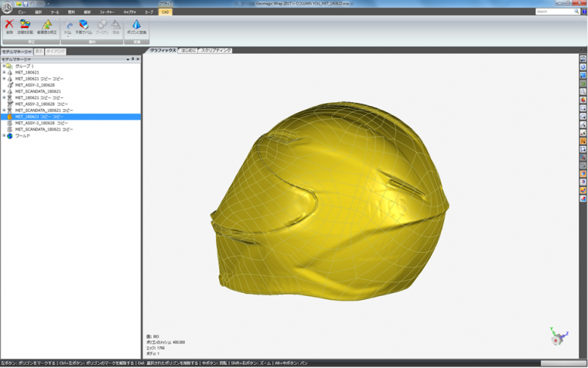The height and width of the screenshot is (368, 588).
Task: Expand the MET_SCANDATA_180621 tree node
Action: [x=4, y=92]
